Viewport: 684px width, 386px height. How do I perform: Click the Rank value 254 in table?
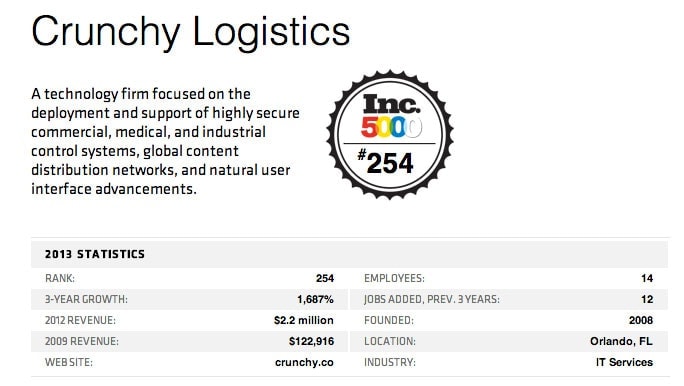pyautogui.click(x=325, y=278)
